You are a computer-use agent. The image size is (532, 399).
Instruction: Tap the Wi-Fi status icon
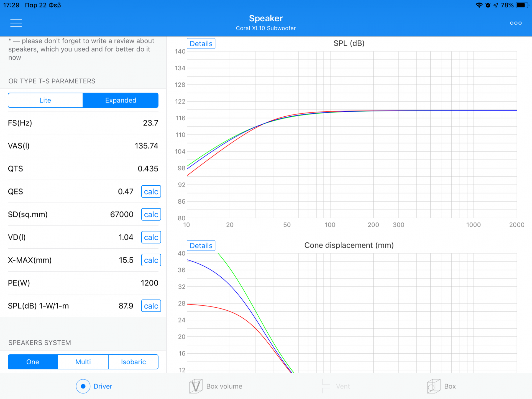pos(479,5)
